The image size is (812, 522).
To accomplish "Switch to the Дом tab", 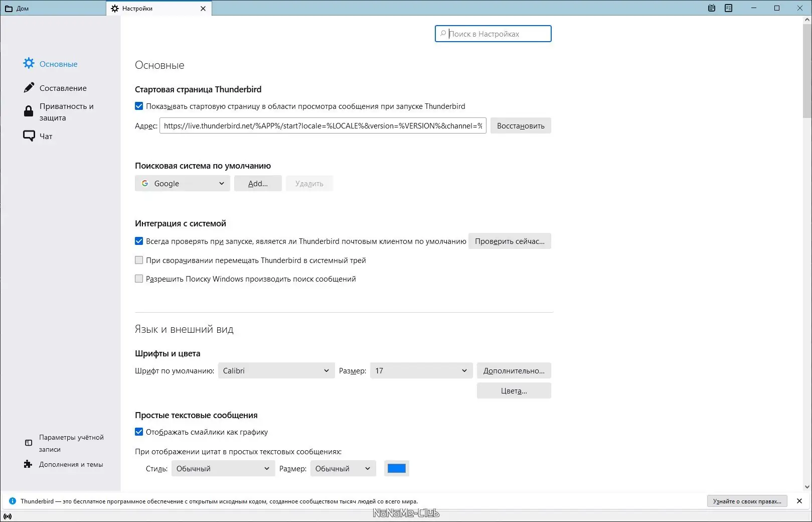I will tap(53, 9).
